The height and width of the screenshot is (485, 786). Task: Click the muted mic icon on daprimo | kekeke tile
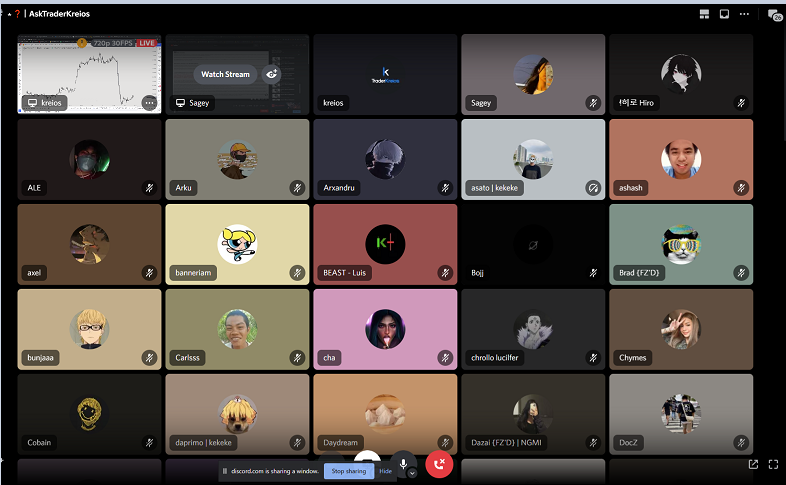coord(297,442)
